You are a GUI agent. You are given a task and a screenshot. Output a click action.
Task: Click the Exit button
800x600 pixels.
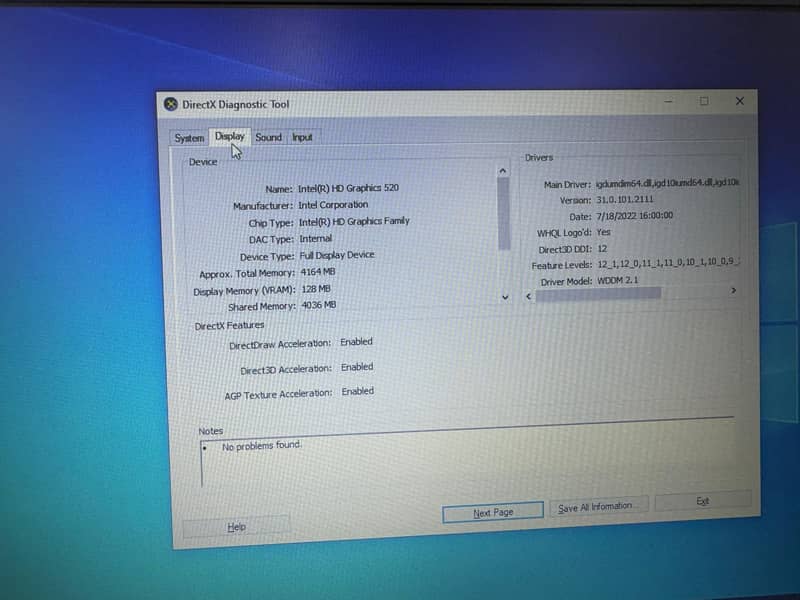(x=703, y=501)
